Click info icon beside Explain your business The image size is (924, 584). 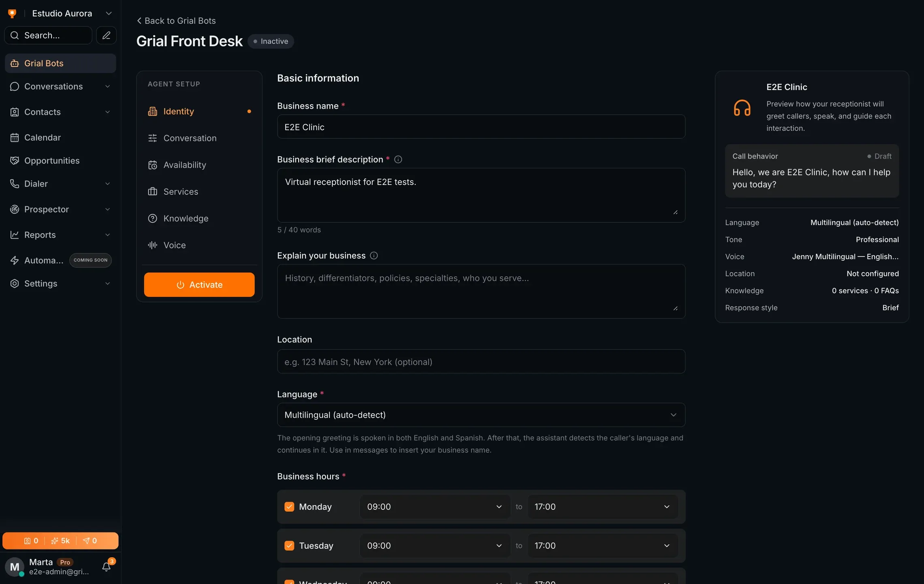[x=374, y=255]
